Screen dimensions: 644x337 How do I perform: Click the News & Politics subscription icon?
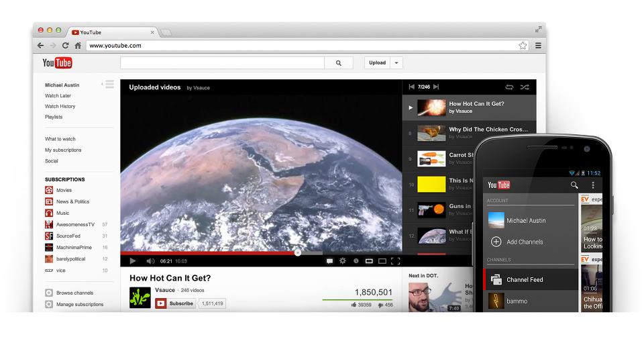click(x=49, y=201)
